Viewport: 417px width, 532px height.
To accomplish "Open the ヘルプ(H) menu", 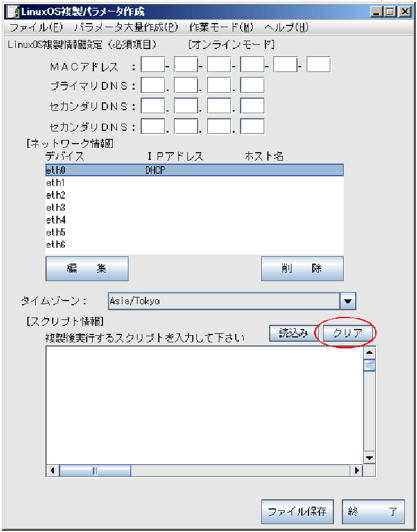I will [x=286, y=27].
